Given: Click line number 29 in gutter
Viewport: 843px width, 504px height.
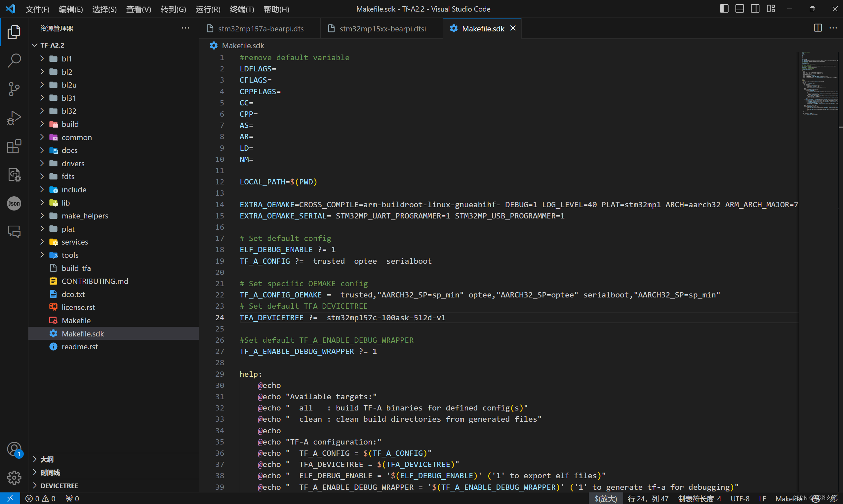Looking at the screenshot, I should pyautogui.click(x=220, y=374).
